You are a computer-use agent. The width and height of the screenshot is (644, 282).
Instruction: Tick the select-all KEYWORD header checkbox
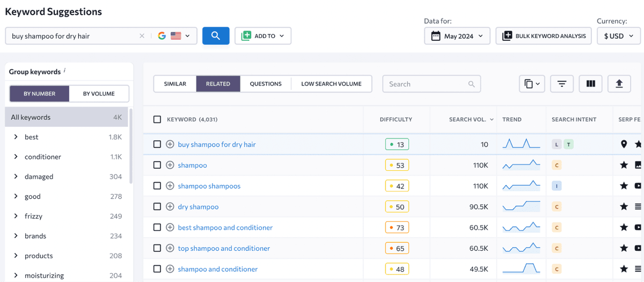(157, 119)
